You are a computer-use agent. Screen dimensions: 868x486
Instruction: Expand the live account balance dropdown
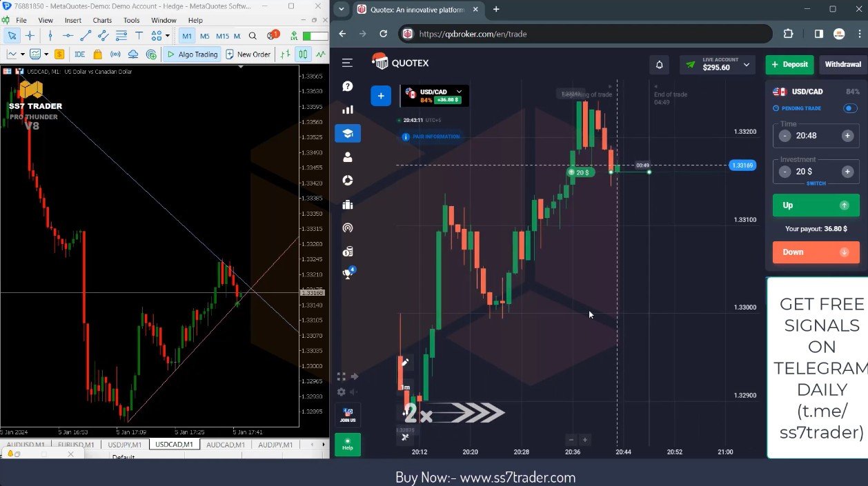tap(746, 65)
